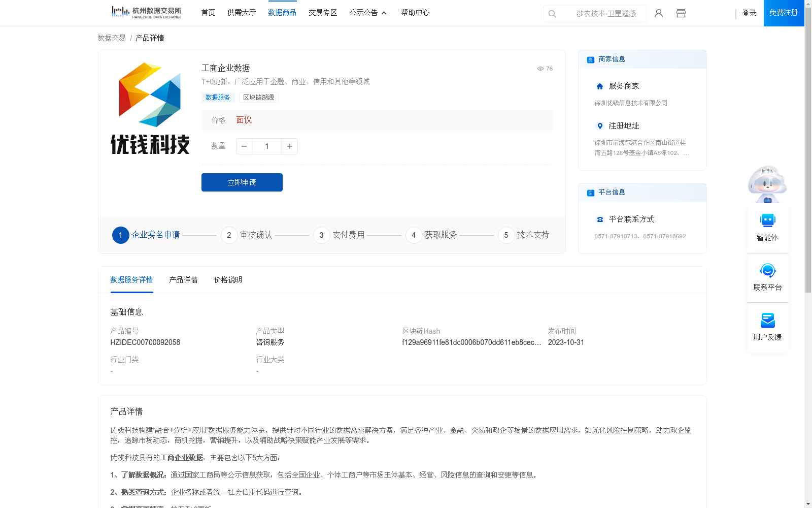Open 数据商品 navigation item
This screenshot has width=812, height=508.
click(x=282, y=13)
